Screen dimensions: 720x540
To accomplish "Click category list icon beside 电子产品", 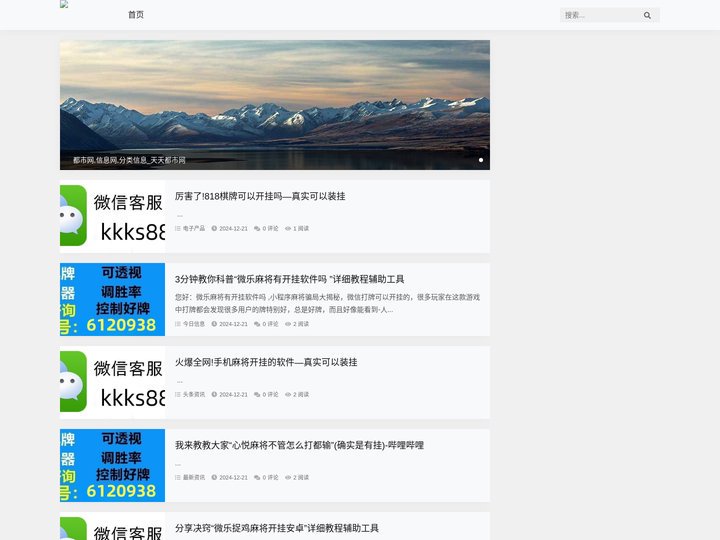I will pyautogui.click(x=178, y=228).
